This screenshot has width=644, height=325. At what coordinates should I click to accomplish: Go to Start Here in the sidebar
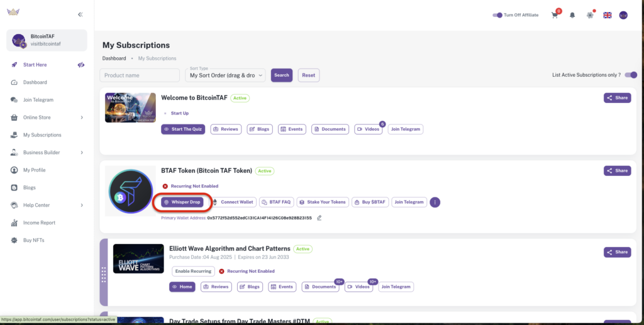[35, 65]
